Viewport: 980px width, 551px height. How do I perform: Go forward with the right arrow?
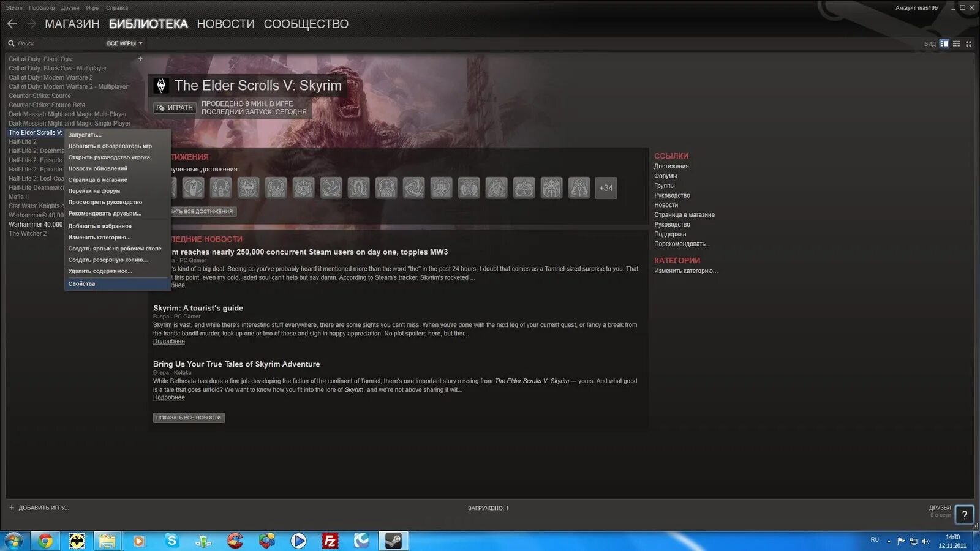click(31, 24)
